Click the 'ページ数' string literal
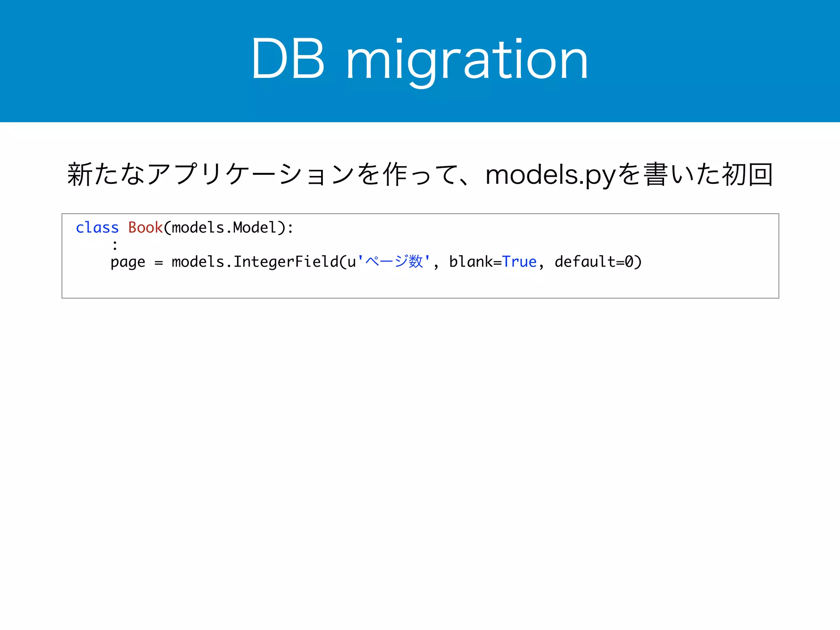The width and height of the screenshot is (840, 630). (394, 261)
